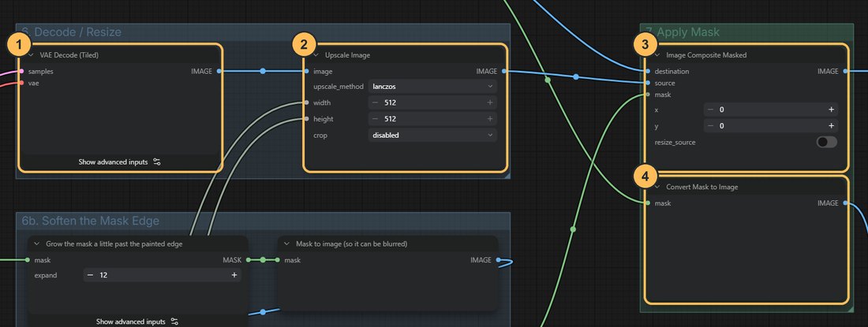
Task: Click the Grow the mask node mask input socket
Action: 27,259
